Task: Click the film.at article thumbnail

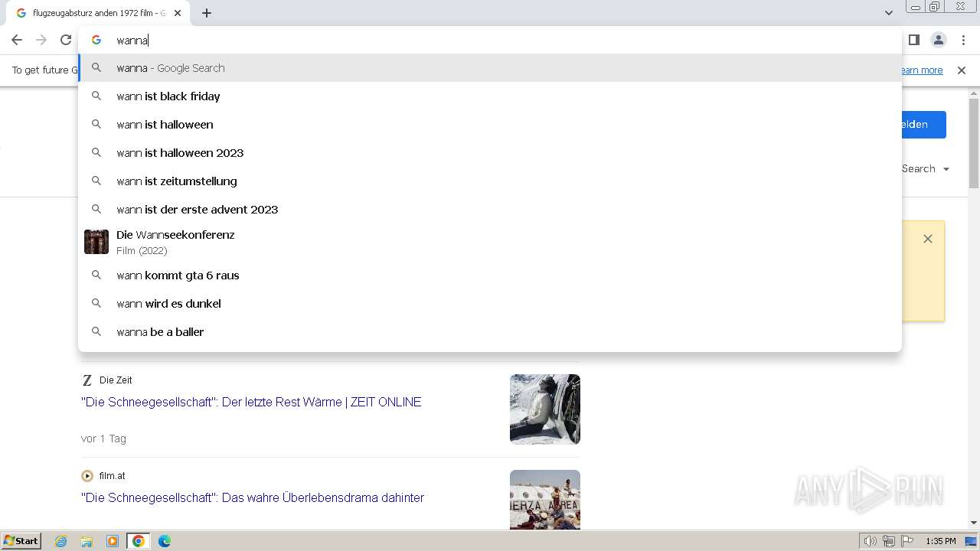Action: click(545, 500)
